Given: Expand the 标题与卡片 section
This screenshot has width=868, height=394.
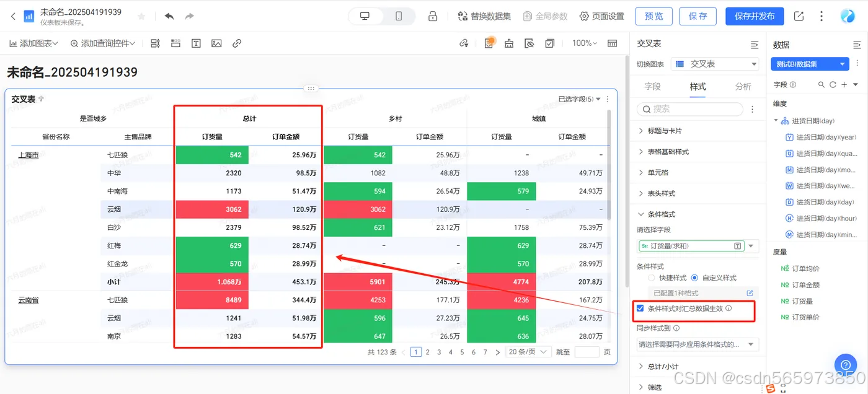Looking at the screenshot, I should pos(664,131).
